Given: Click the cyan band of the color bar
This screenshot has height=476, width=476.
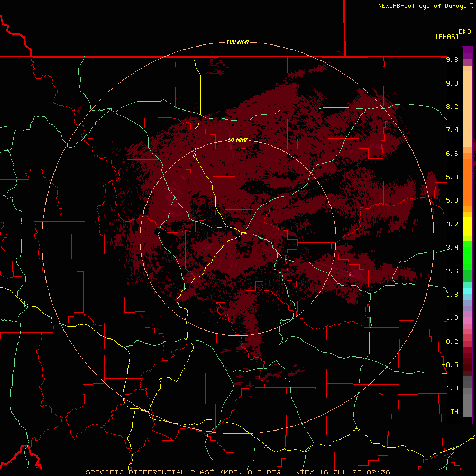Looking at the screenshot, I should [x=467, y=290].
